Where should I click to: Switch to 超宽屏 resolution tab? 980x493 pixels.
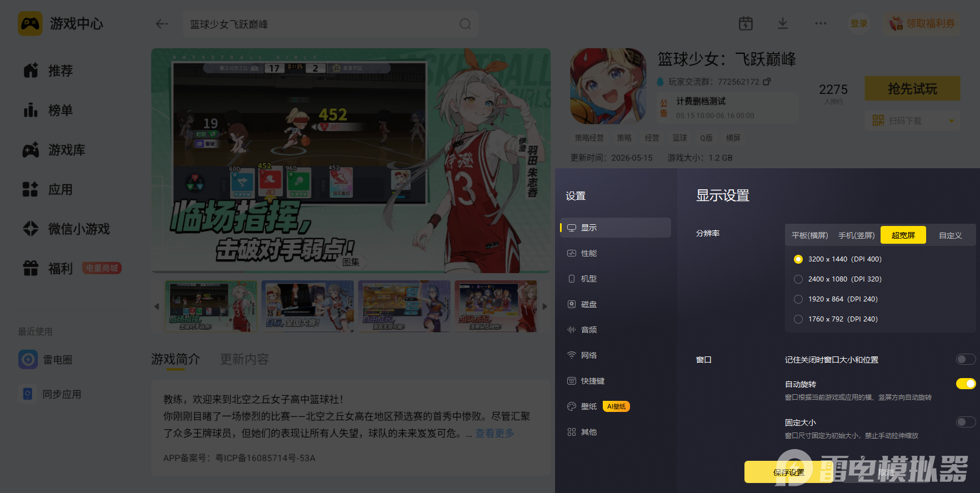pyautogui.click(x=903, y=235)
